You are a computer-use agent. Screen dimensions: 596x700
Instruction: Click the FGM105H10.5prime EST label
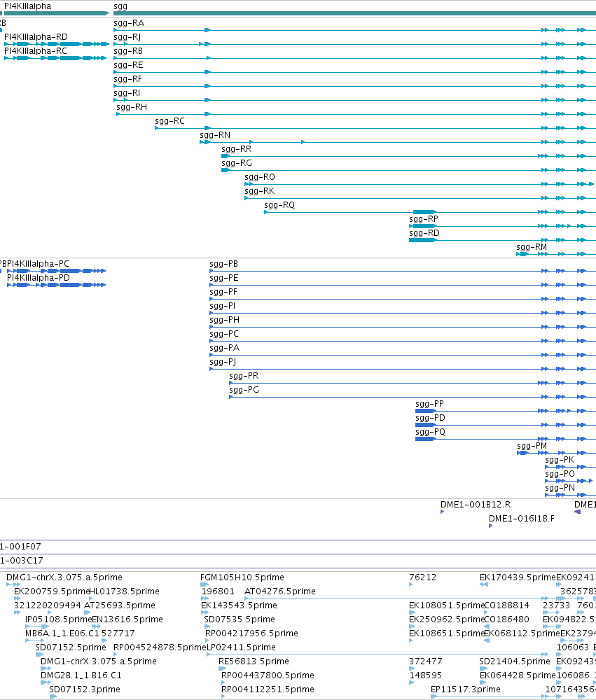[x=242, y=577]
